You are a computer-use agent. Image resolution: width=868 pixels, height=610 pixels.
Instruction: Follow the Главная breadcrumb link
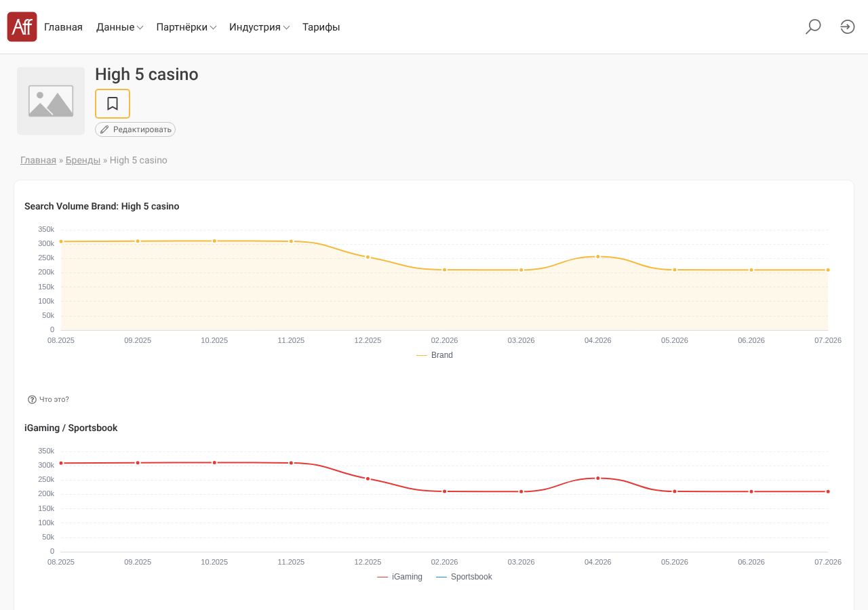(x=38, y=161)
